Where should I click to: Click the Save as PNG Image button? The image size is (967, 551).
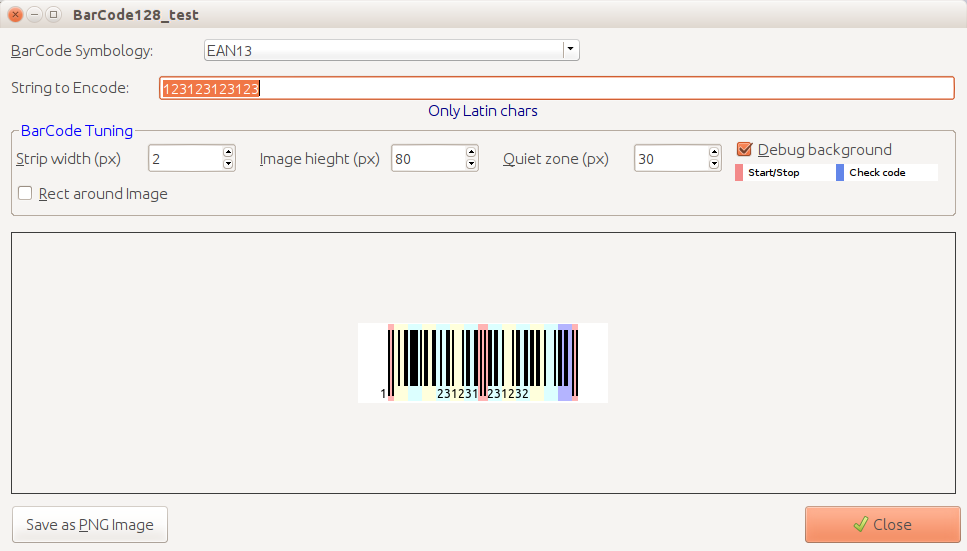tap(90, 524)
